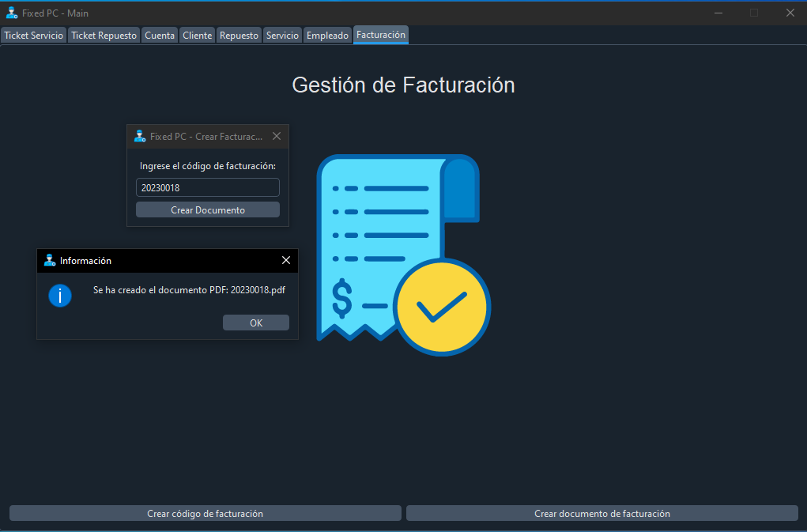Switch to the Ticket Servicio tab
The height and width of the screenshot is (532, 807).
click(33, 35)
